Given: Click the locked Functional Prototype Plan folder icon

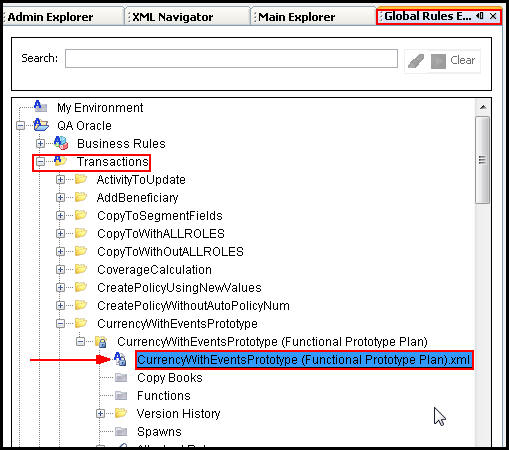Looking at the screenshot, I should [101, 342].
